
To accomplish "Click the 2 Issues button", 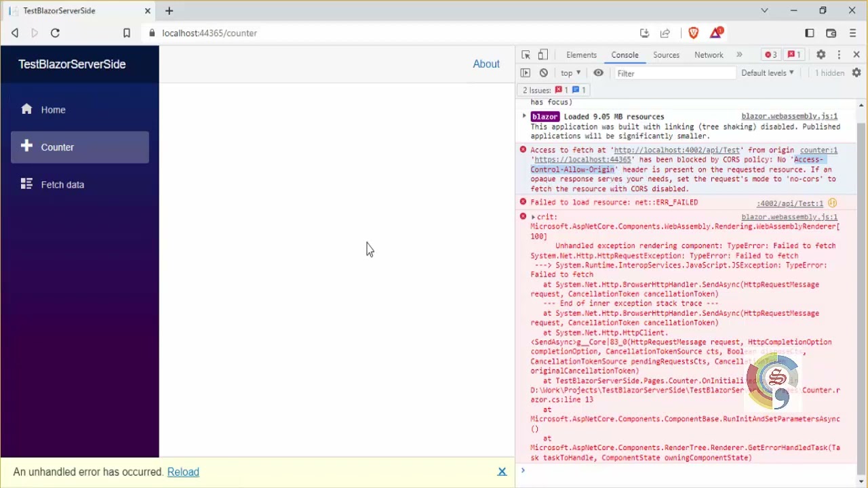I will [554, 90].
